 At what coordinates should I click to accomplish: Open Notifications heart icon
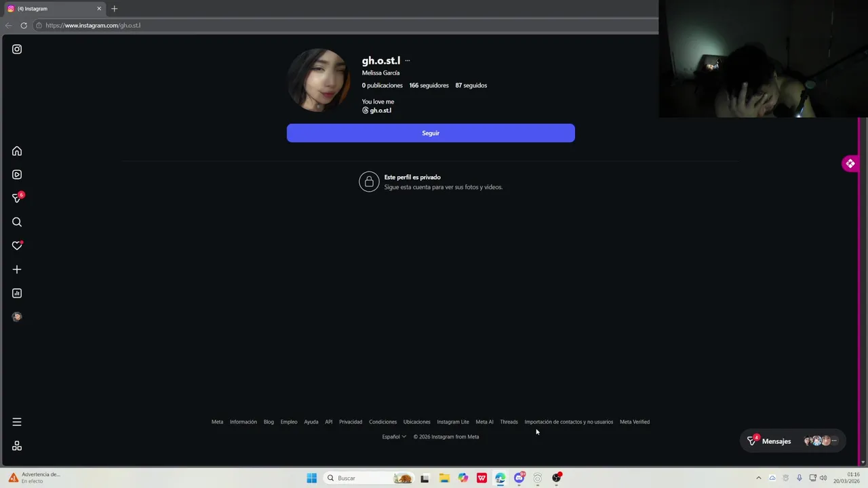click(x=17, y=245)
